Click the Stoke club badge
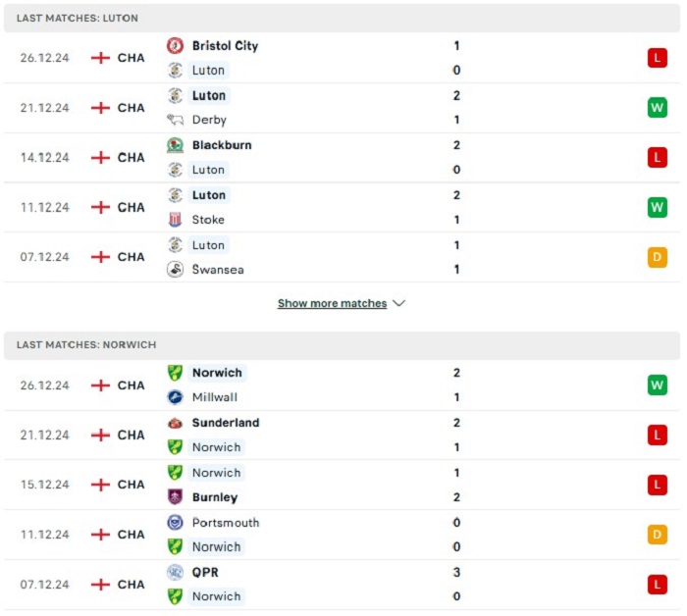The image size is (687, 616). [176, 220]
